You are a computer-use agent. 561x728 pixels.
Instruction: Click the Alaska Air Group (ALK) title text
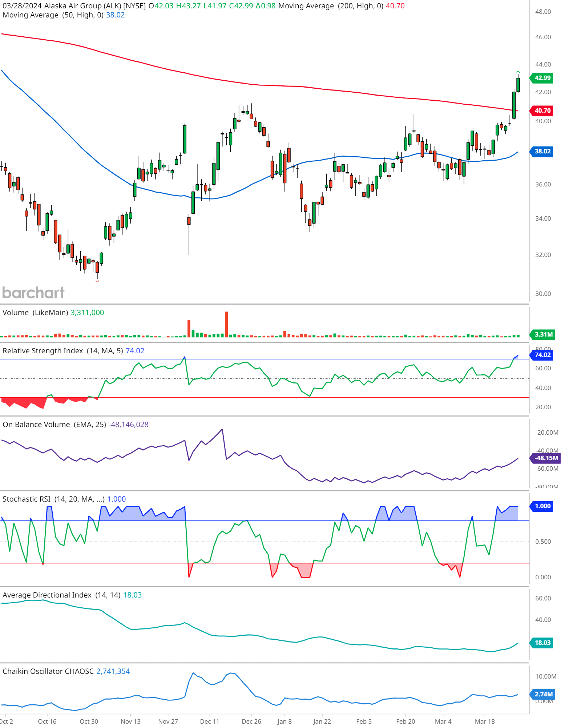pyautogui.click(x=82, y=6)
